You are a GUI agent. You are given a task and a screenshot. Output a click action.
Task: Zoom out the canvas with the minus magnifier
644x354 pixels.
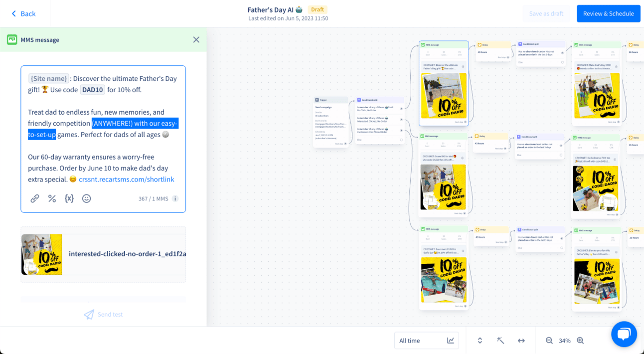[x=549, y=341]
